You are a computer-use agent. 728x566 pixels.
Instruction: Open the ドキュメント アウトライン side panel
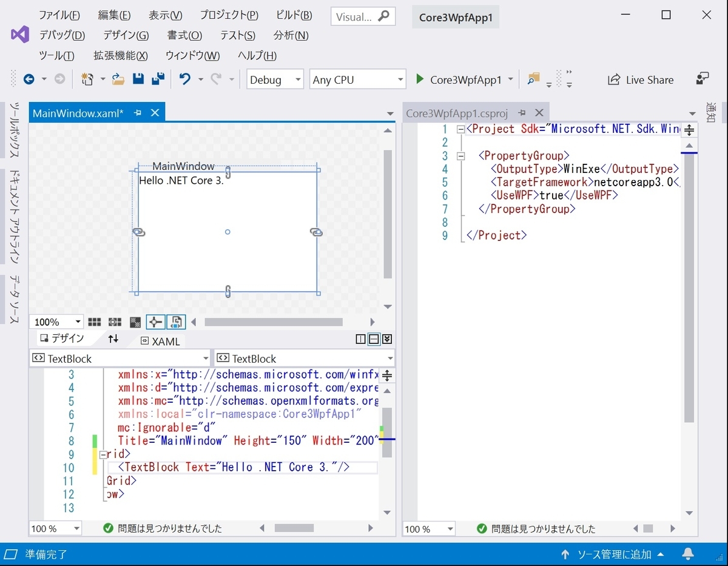coord(16,217)
